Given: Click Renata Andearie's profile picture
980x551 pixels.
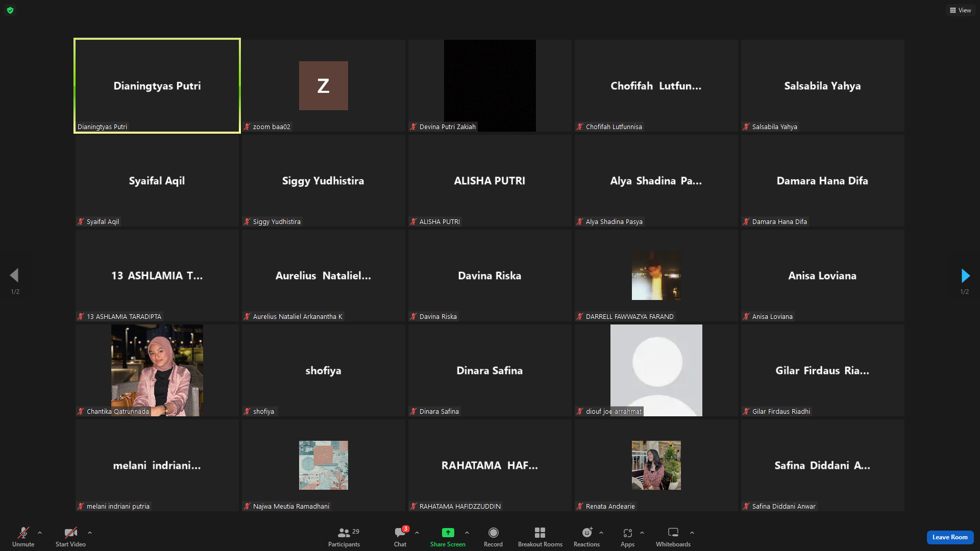Looking at the screenshot, I should click(x=656, y=465).
